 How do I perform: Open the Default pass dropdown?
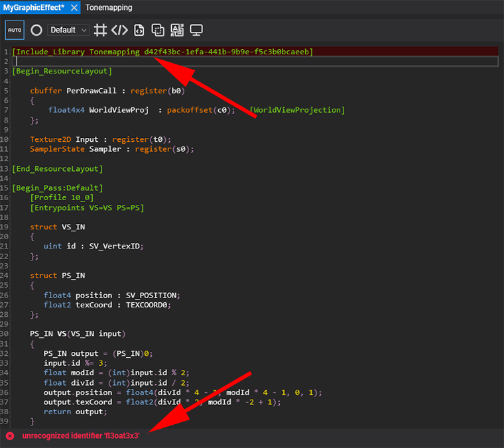click(68, 30)
